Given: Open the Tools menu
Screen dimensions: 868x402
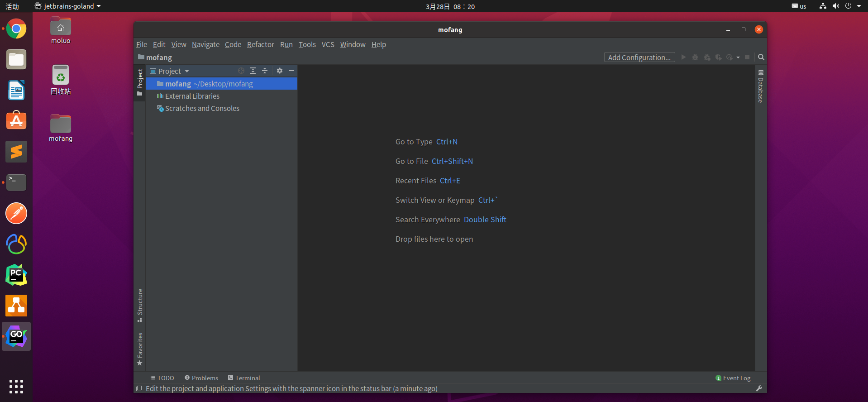Looking at the screenshot, I should pyautogui.click(x=307, y=44).
